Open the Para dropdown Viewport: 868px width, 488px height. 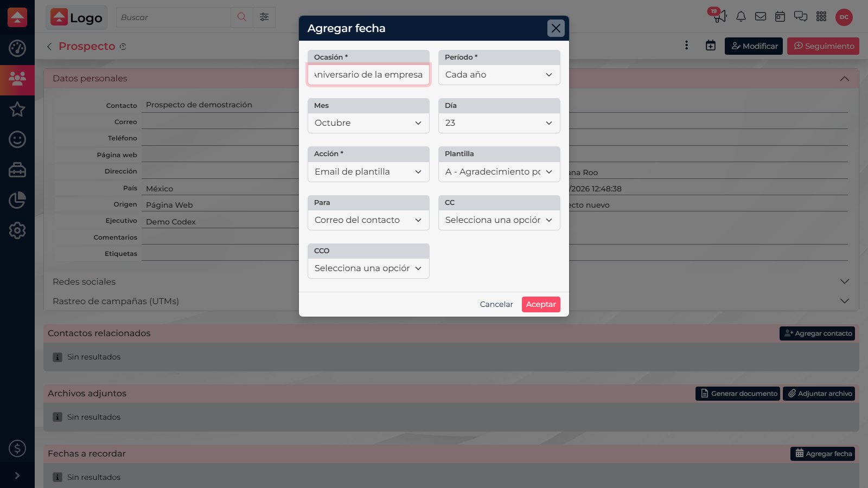pyautogui.click(x=368, y=220)
